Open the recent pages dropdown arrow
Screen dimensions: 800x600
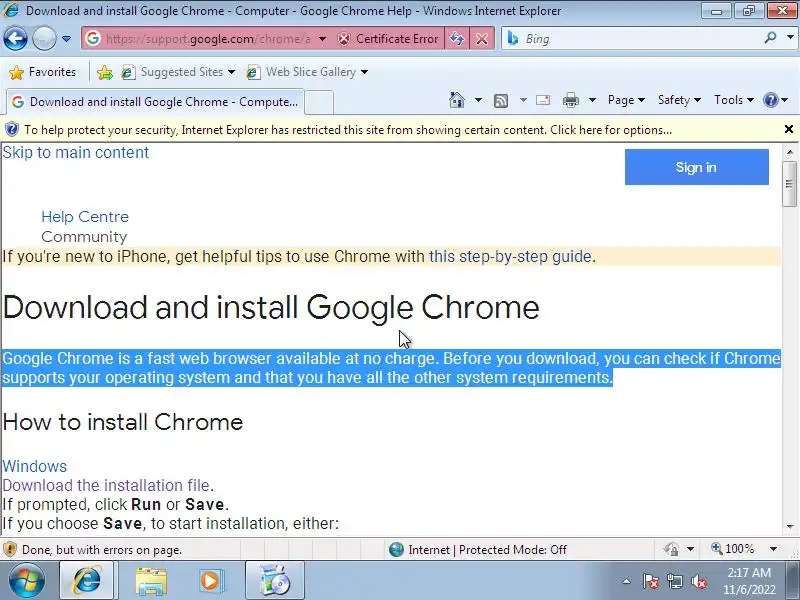[66, 39]
